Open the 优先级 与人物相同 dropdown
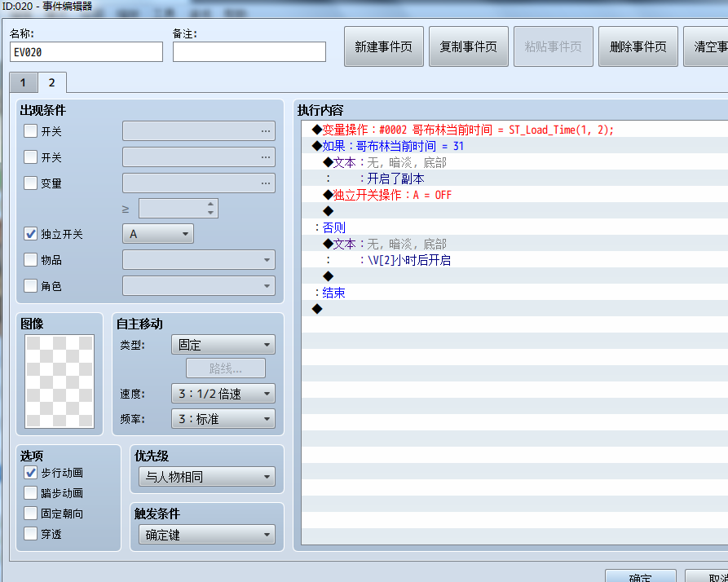Screen dimensions: 728x582 point(207,477)
